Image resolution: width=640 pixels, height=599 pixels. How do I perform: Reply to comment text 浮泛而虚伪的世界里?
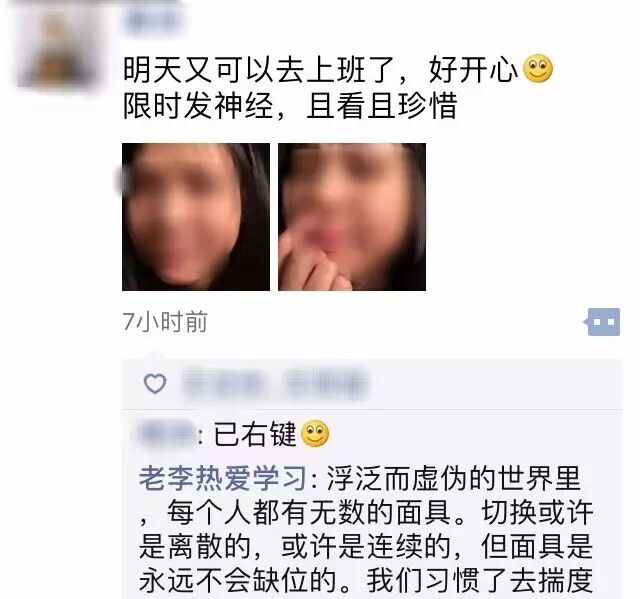(453, 478)
